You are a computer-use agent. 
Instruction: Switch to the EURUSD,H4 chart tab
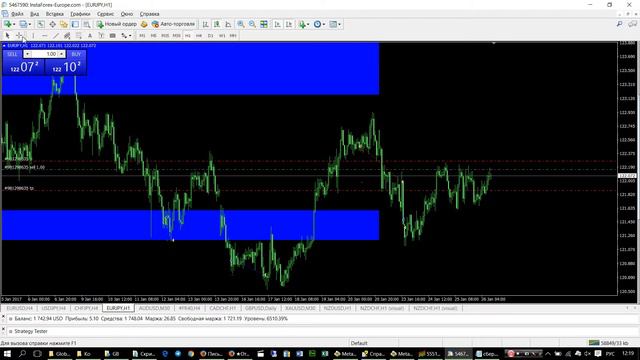(x=19, y=308)
